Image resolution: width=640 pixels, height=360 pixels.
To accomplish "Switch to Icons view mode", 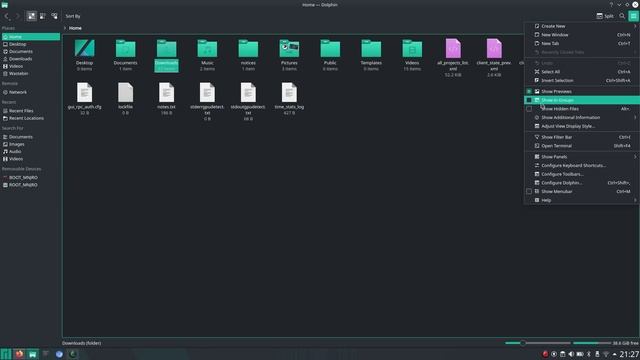I will [x=31, y=16].
